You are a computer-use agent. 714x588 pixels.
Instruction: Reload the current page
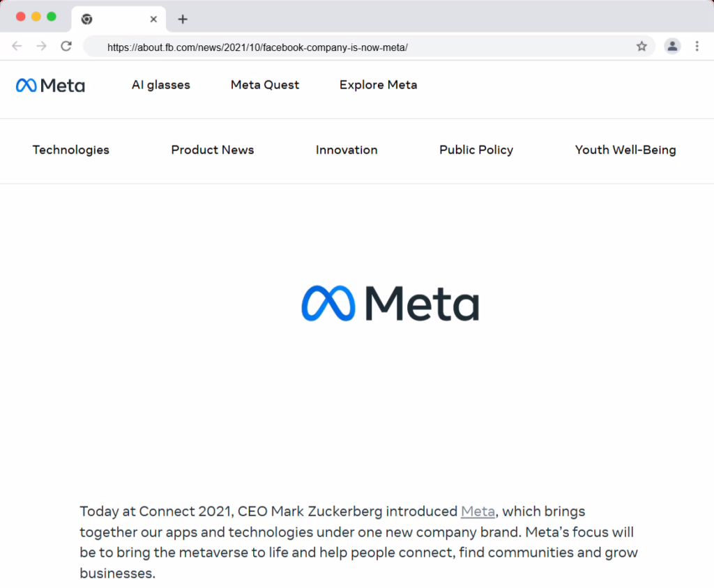66,46
